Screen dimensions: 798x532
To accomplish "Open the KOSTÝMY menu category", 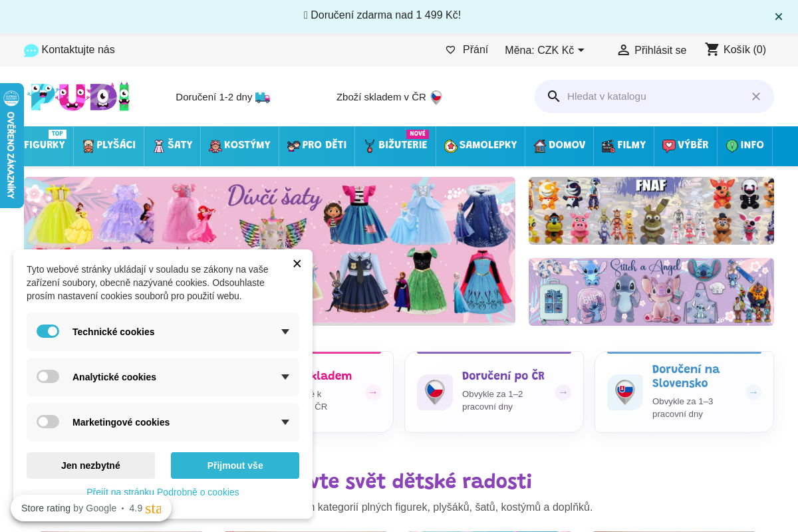I will [239, 145].
